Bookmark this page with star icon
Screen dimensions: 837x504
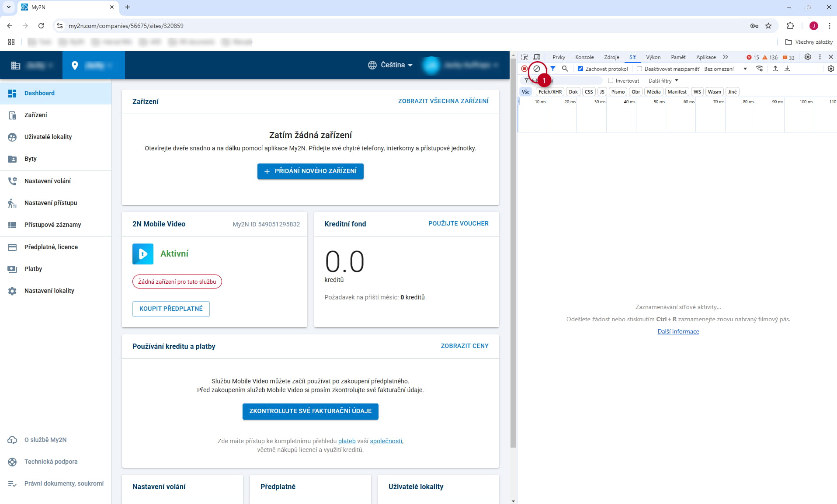[768, 26]
